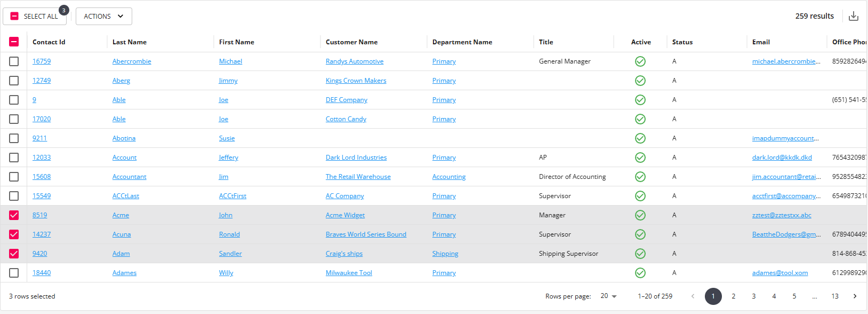
Task: Click the download results icon
Action: point(854,16)
